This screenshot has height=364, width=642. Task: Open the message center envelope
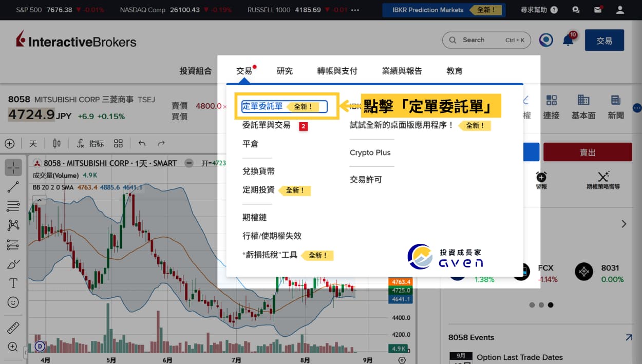[x=598, y=10]
